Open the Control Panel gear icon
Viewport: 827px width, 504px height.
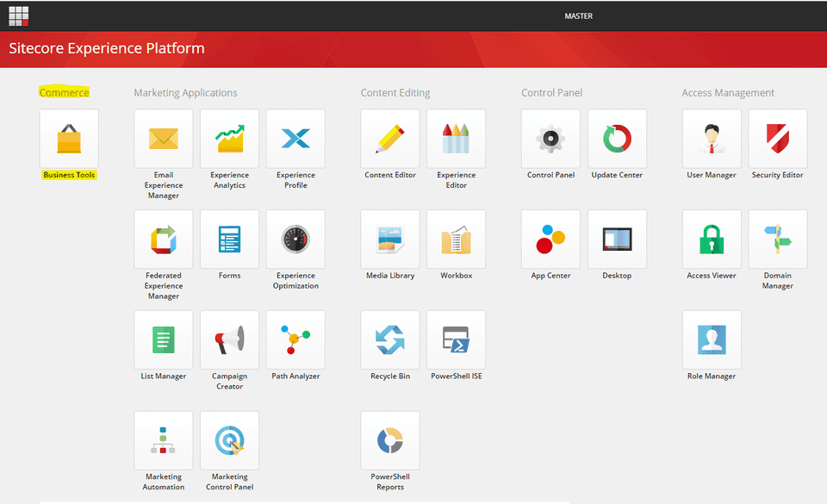point(550,139)
